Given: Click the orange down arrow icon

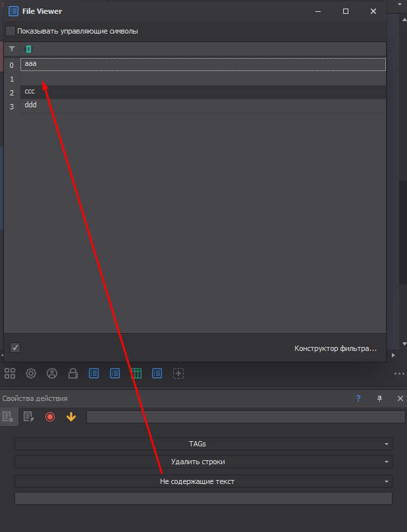Looking at the screenshot, I should pos(71,417).
